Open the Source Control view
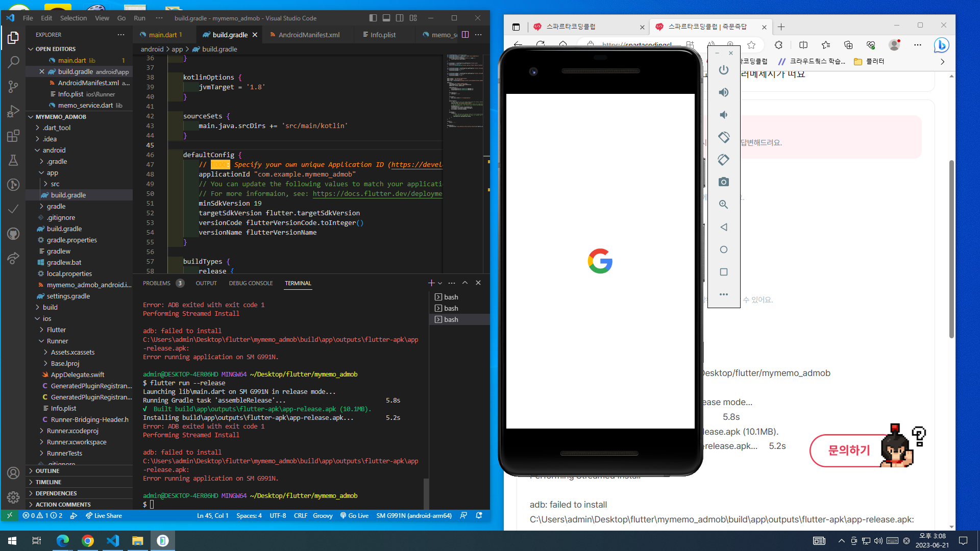Screen dimensions: 980x551 coord(13,87)
